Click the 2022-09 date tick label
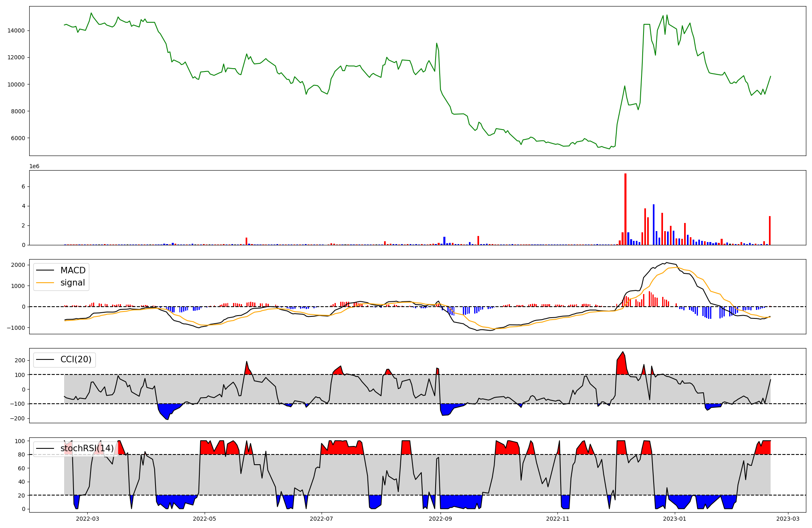This screenshot has width=812, height=528. pos(441,519)
